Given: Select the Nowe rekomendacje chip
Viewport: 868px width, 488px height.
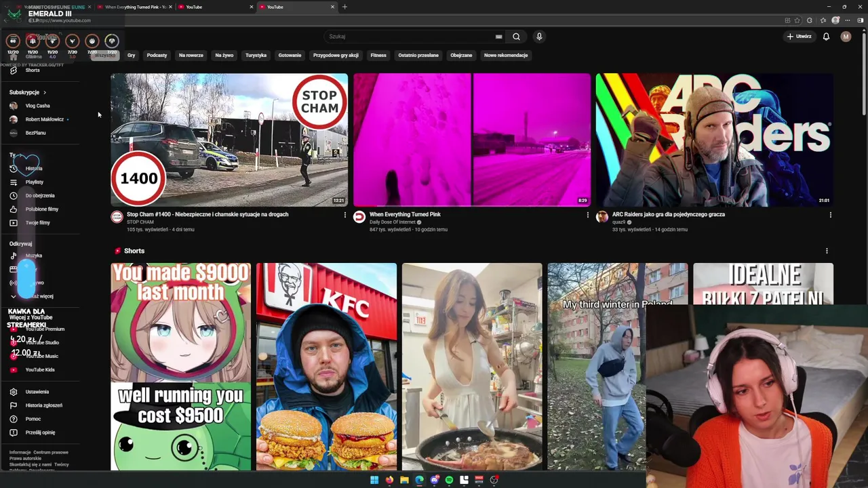Looking at the screenshot, I should 506,56.
